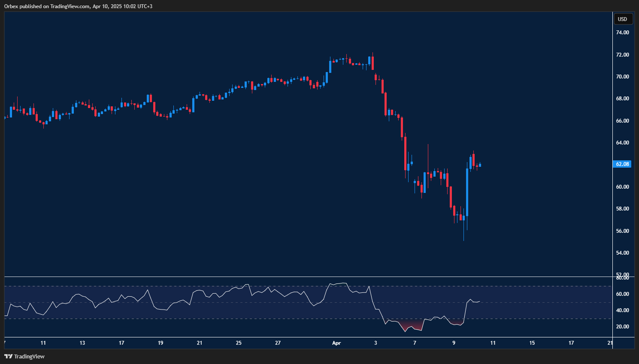The width and height of the screenshot is (639, 364).
Task: Toggle the RSI middle dashed band
Action: point(300,302)
